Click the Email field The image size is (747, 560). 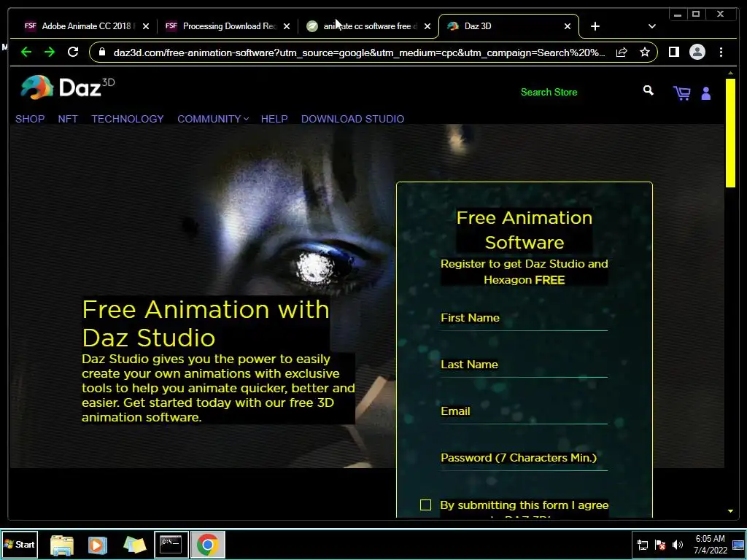coord(524,411)
